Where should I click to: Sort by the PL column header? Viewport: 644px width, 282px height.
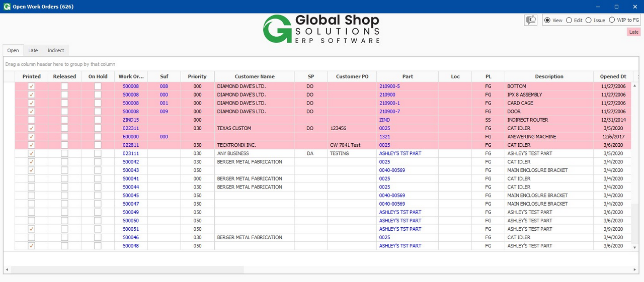click(488, 76)
